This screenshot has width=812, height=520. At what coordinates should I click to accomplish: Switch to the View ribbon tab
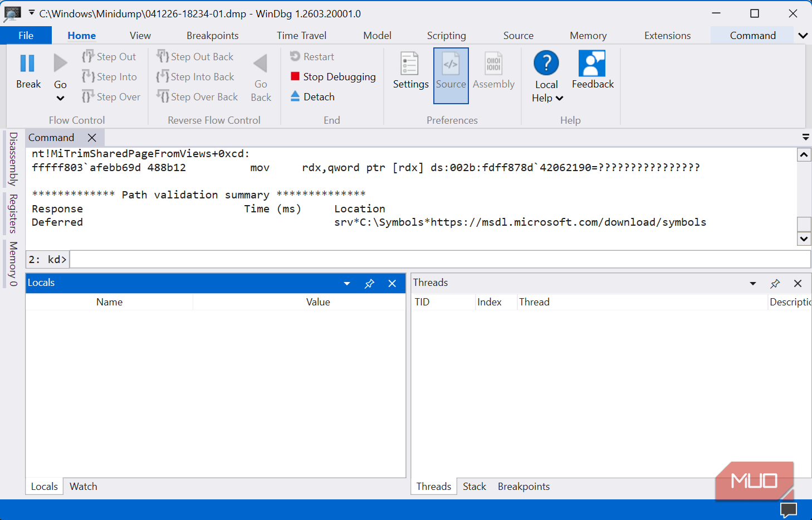click(x=140, y=35)
